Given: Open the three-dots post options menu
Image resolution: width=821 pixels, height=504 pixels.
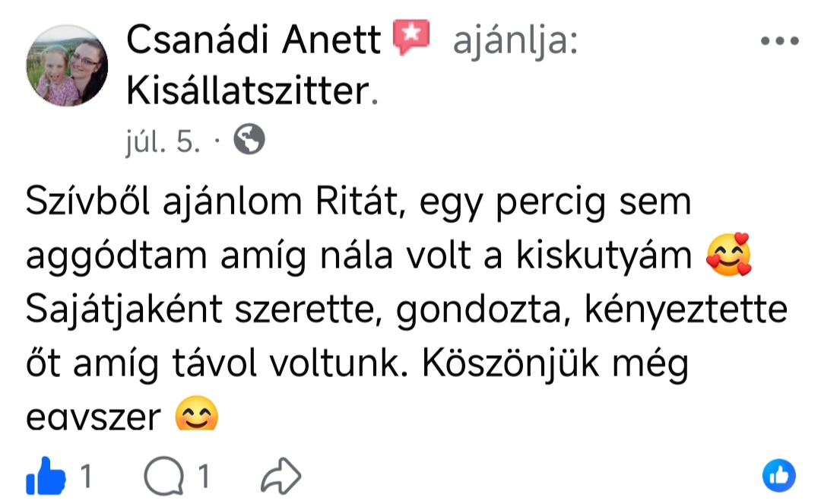Looking at the screenshot, I should coord(781,41).
